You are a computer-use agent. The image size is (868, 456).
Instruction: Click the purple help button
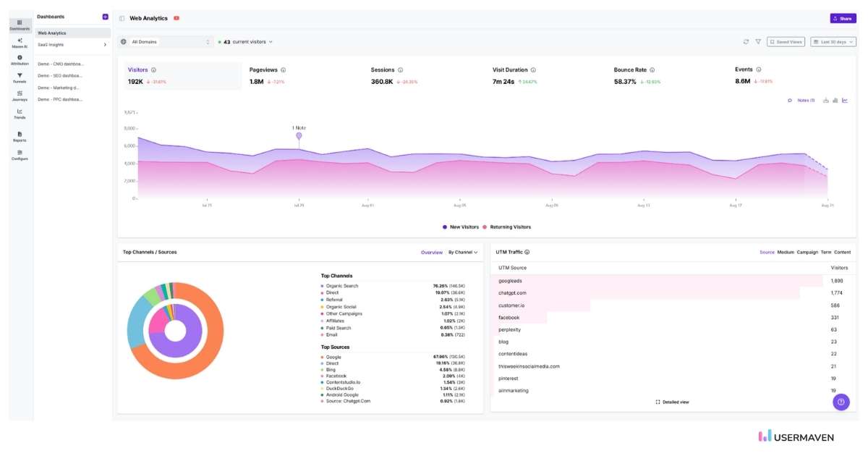[x=841, y=402]
